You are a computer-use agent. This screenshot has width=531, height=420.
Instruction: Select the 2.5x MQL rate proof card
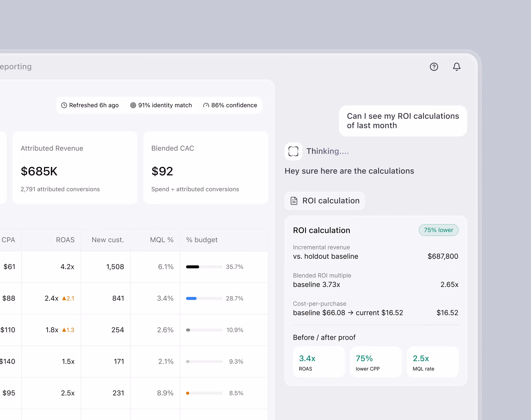point(433,362)
